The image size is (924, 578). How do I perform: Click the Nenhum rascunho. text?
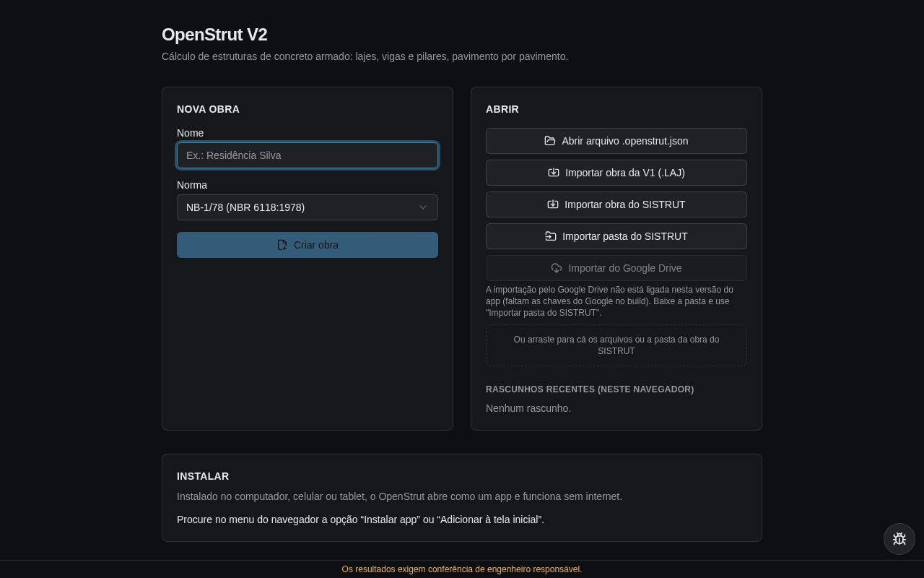[x=528, y=408]
